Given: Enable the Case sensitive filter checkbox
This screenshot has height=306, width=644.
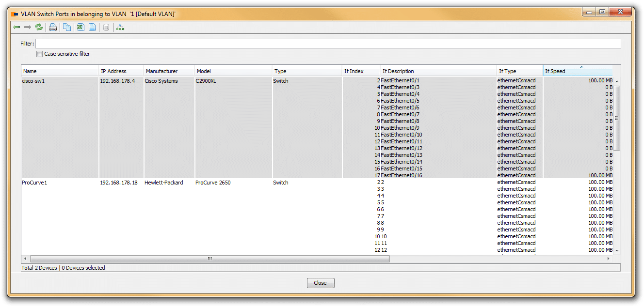Looking at the screenshot, I should [x=40, y=54].
